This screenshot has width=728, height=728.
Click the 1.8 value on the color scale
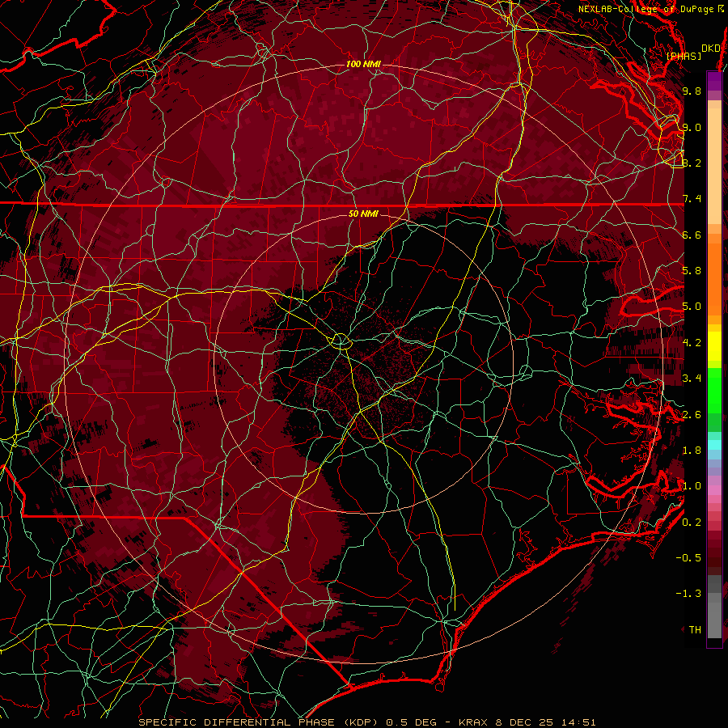pos(692,451)
